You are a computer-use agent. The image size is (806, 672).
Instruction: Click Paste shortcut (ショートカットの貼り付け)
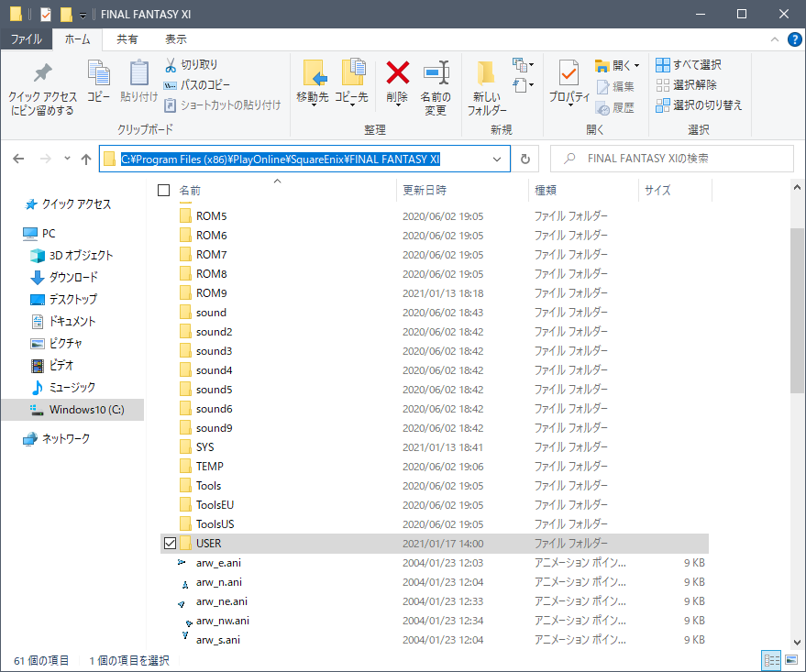click(222, 105)
